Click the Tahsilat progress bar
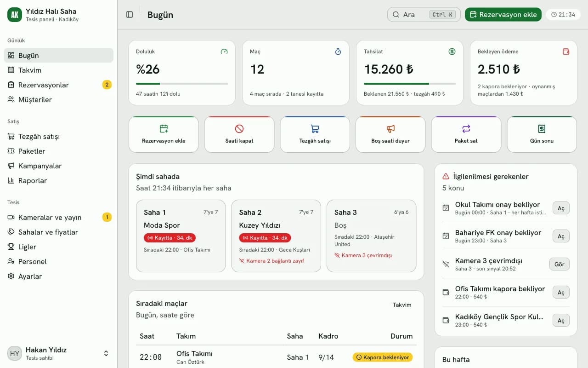 [x=410, y=84]
